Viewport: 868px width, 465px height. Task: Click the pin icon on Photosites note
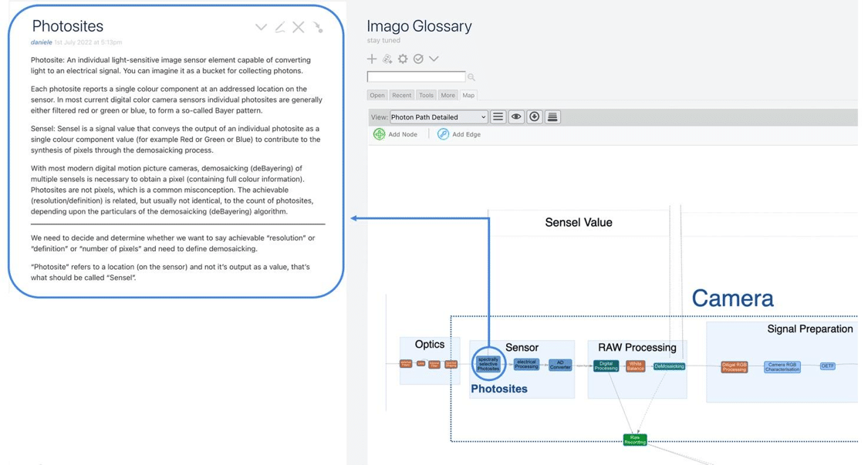318,26
